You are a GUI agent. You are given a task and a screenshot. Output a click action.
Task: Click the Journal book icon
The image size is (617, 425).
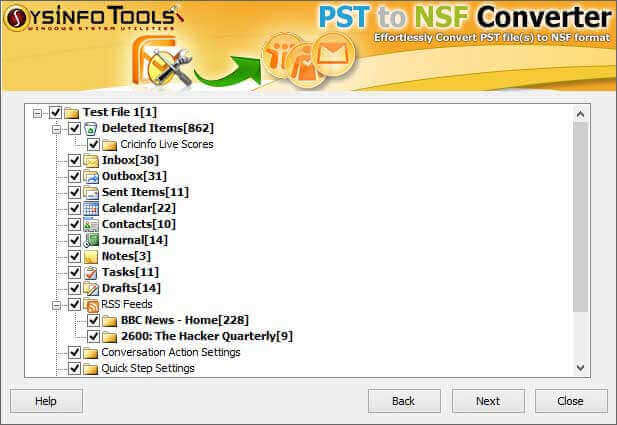coord(91,240)
